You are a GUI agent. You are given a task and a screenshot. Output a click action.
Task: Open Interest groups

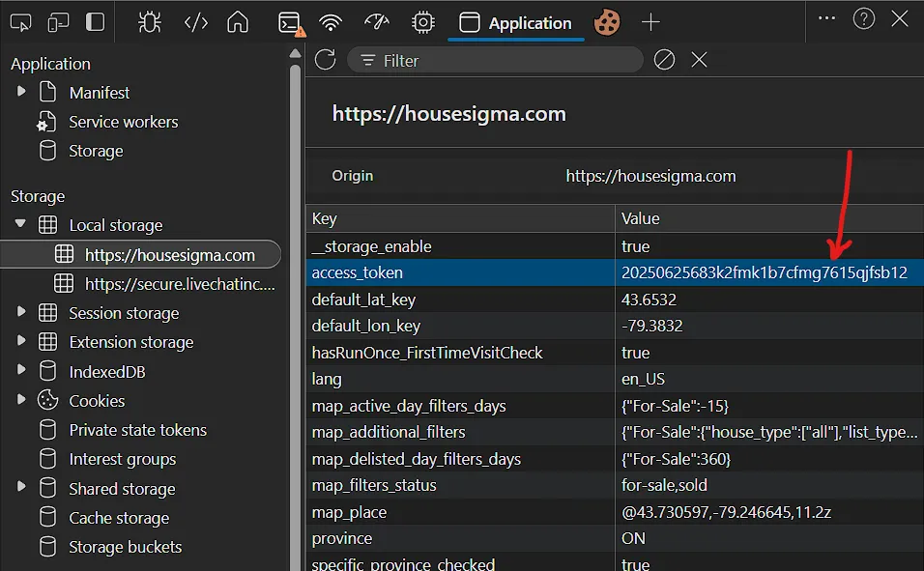click(x=122, y=459)
